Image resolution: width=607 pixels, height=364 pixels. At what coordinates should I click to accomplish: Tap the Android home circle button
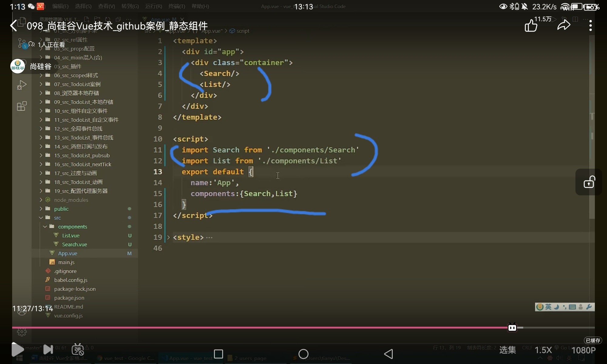point(303,354)
